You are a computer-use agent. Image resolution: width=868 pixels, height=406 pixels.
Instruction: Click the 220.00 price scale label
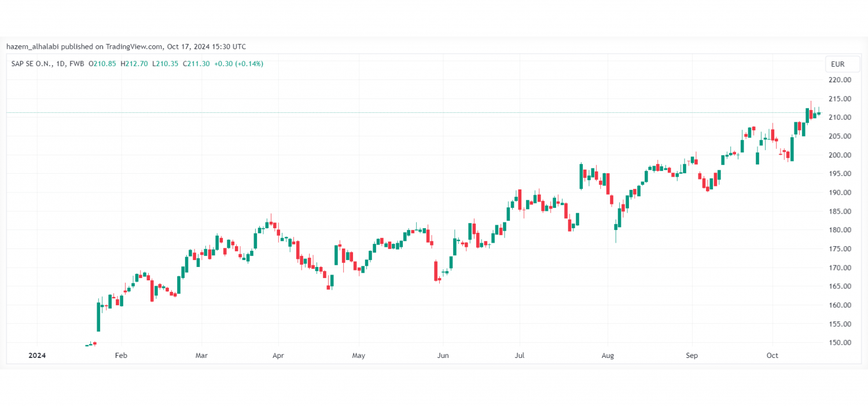pyautogui.click(x=839, y=79)
